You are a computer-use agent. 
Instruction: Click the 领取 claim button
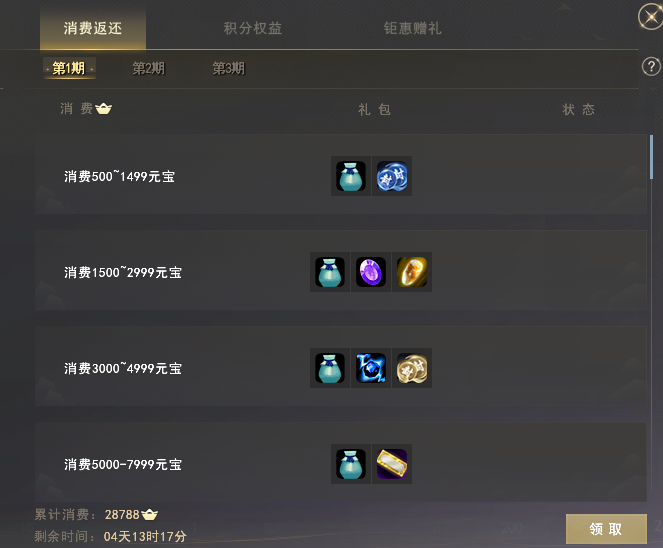pos(606,529)
